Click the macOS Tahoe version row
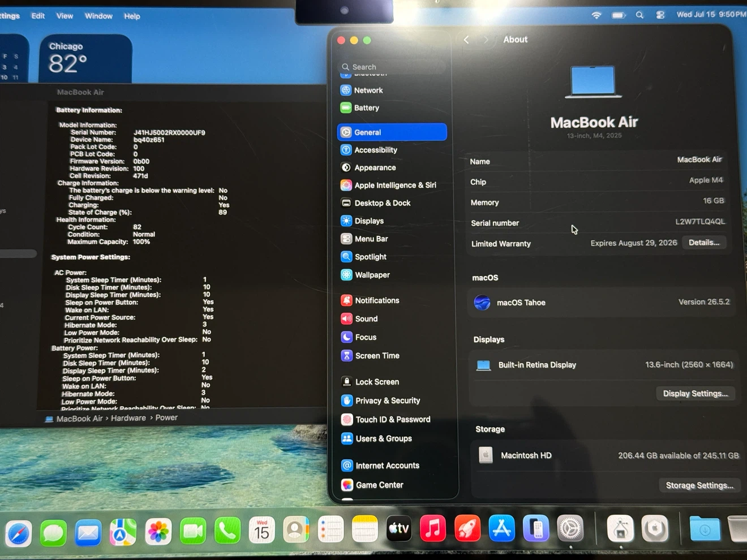Image resolution: width=747 pixels, height=560 pixels. (603, 303)
